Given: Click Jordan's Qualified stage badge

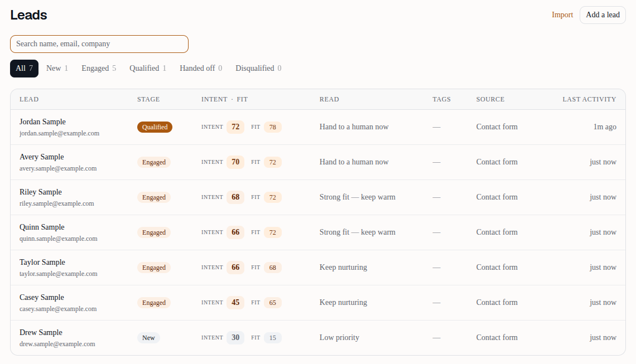Looking at the screenshot, I should [x=155, y=127].
